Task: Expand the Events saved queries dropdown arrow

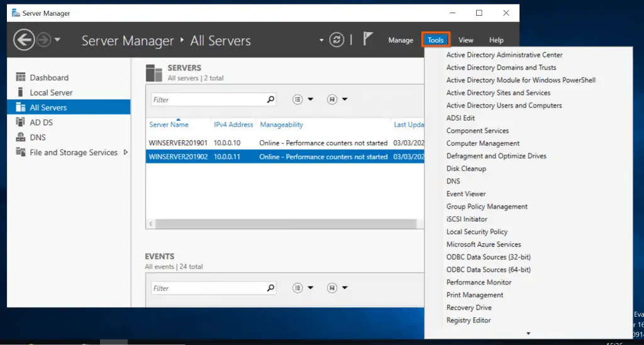Action: click(x=345, y=288)
